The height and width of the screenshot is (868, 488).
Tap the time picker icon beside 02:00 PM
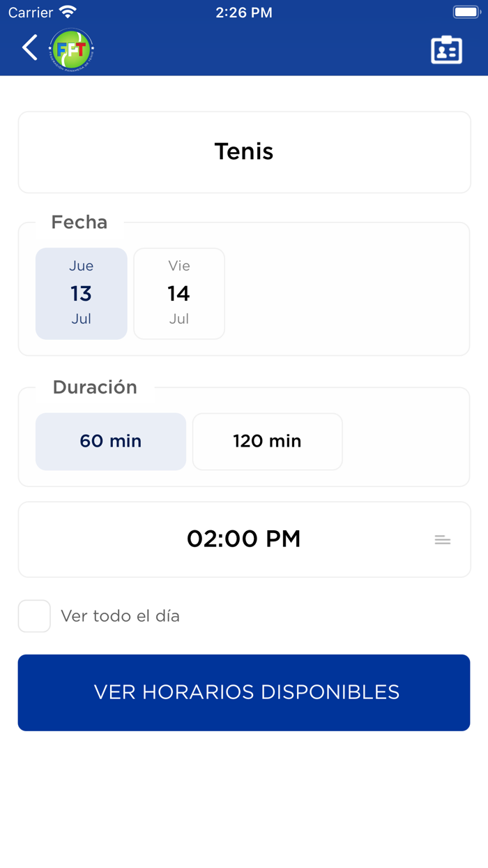click(x=442, y=539)
